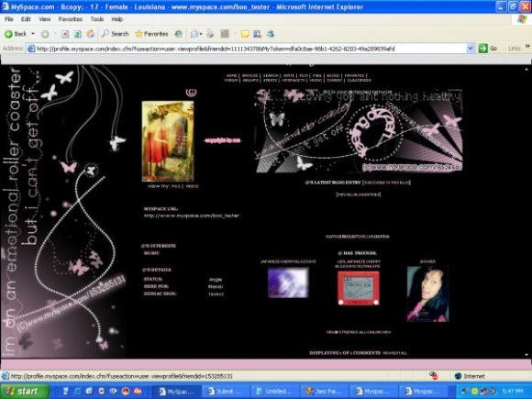The image size is (532, 399).
Task: Go to the Home page icon
Action: coord(91,34)
